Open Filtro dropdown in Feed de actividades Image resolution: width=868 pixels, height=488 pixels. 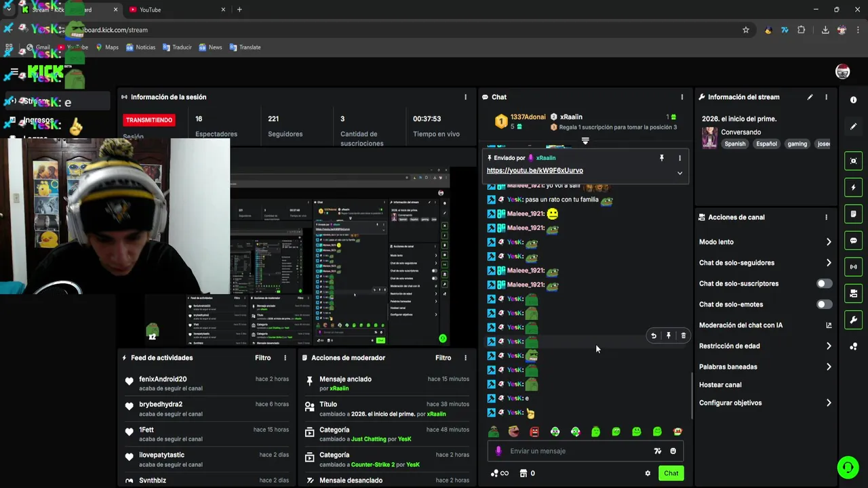(263, 358)
